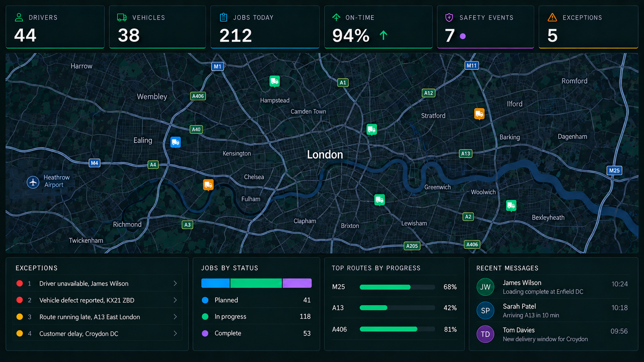This screenshot has width=644, height=362.
Task: Click the Safety Events shield icon
Action: coord(449,17)
